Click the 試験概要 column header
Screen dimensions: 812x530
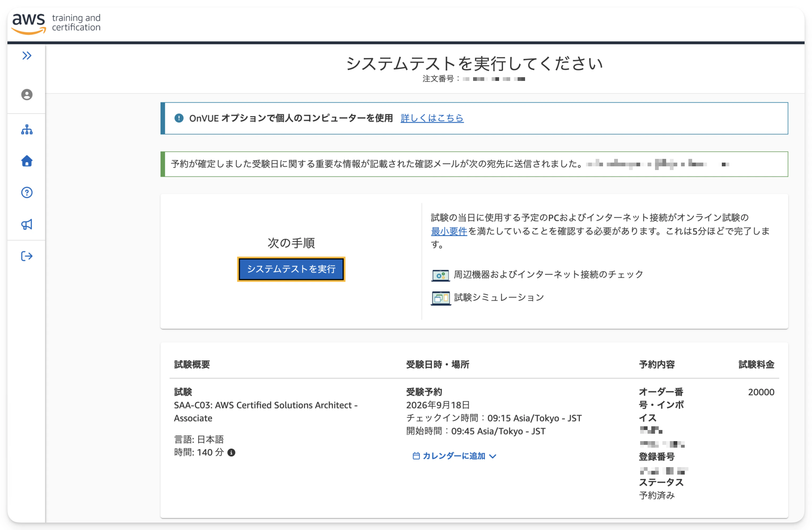click(x=192, y=364)
